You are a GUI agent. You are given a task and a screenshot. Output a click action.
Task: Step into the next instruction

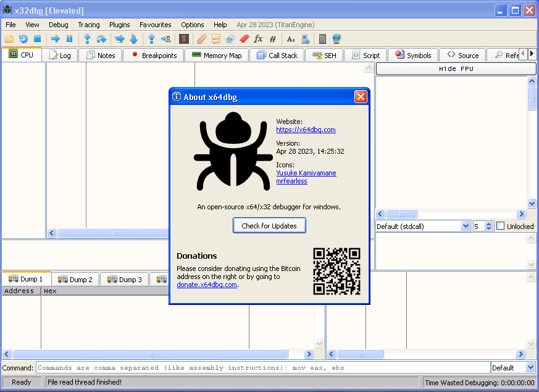coord(88,38)
